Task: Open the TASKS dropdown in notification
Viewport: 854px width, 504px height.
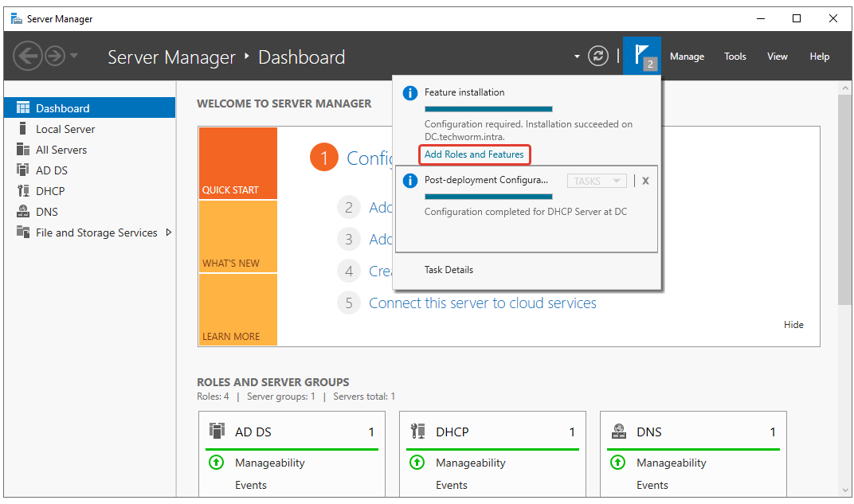Action: point(597,181)
